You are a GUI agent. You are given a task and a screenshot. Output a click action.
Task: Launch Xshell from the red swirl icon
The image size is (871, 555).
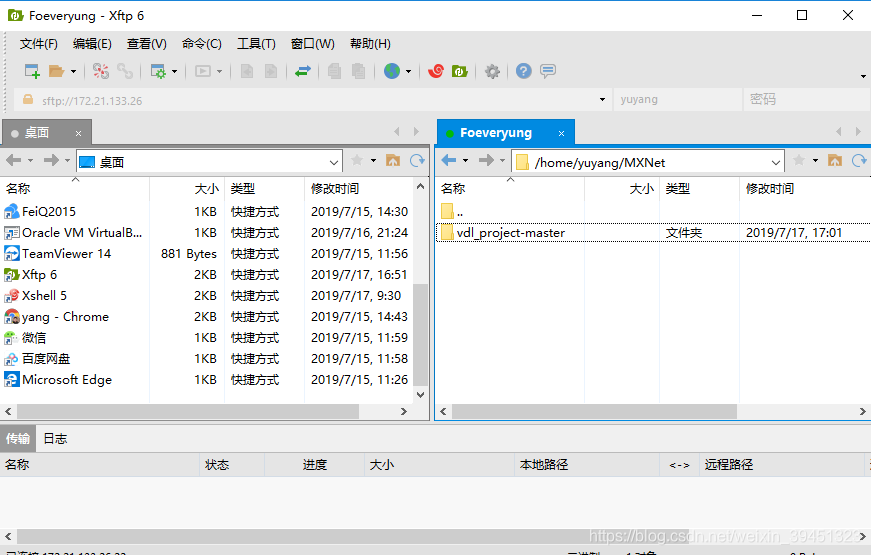click(436, 71)
